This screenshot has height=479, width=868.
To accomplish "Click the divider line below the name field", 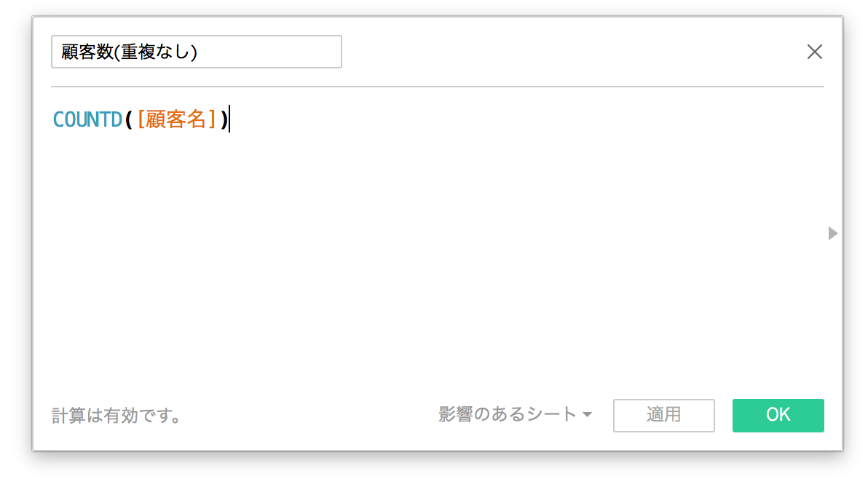I will tap(437, 87).
